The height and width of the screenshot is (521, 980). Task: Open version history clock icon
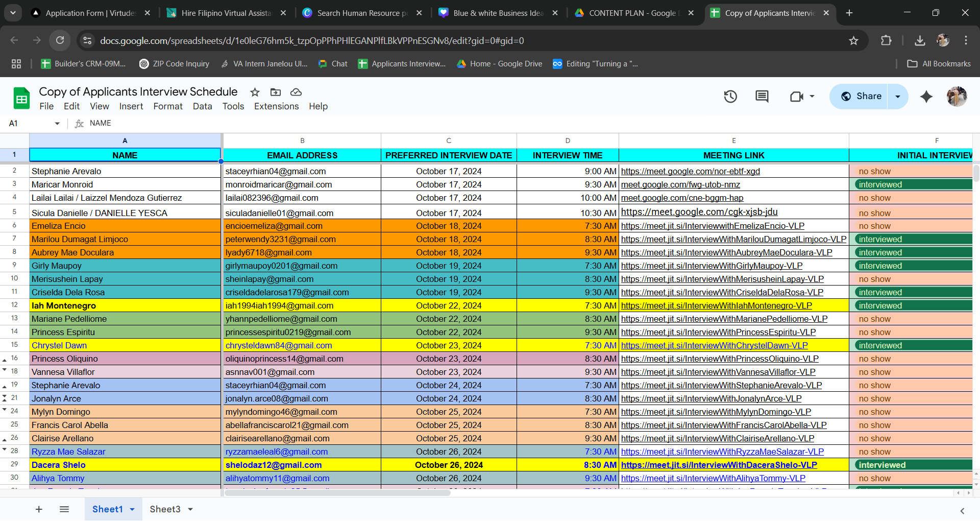[730, 96]
